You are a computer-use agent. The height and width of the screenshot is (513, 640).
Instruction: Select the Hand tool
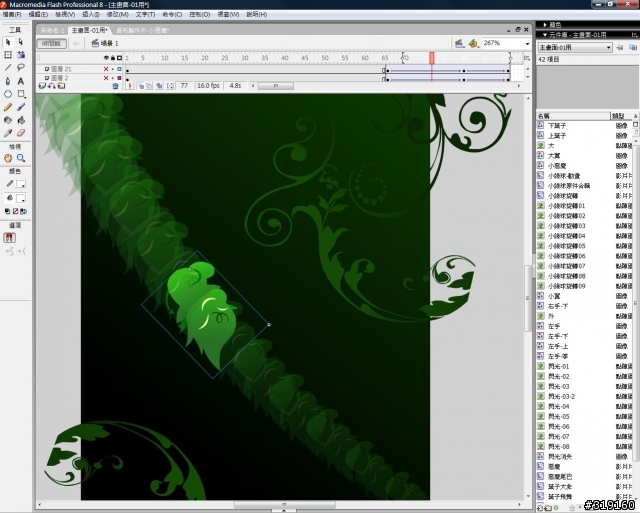(8, 158)
